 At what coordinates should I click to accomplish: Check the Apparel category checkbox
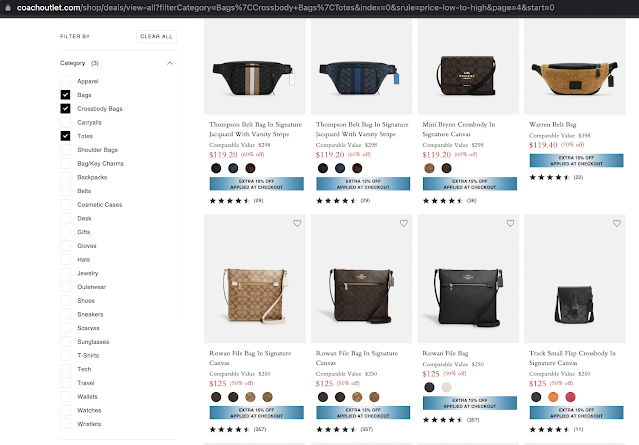(x=65, y=81)
